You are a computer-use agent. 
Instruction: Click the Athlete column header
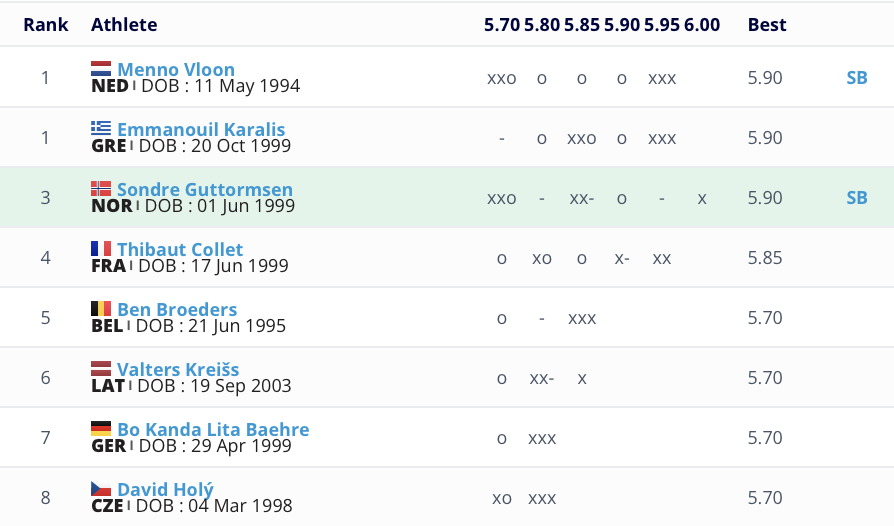pyautogui.click(x=124, y=25)
